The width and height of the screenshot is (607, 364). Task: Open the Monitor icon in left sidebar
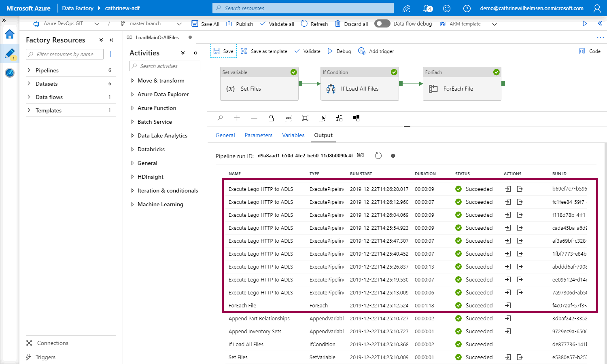click(x=10, y=73)
